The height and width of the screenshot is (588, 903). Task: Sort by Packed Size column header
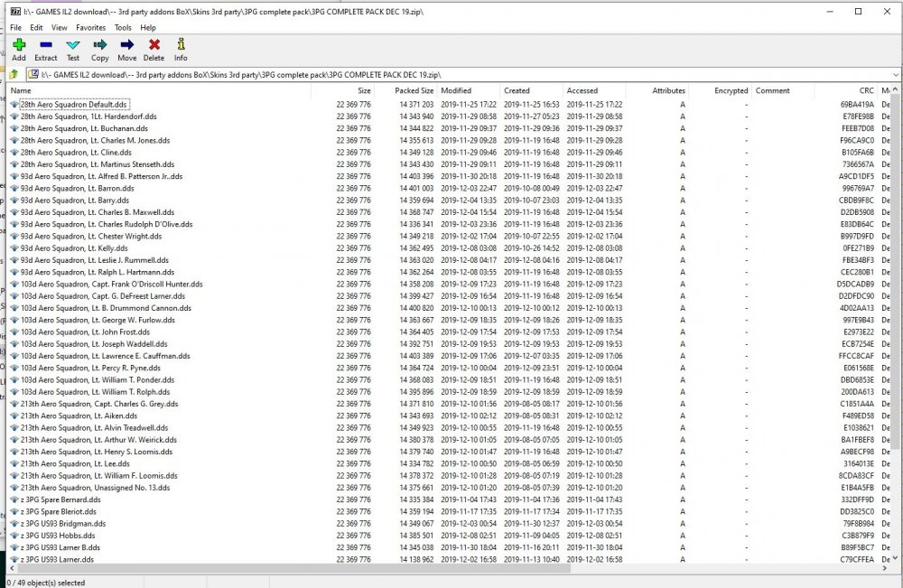click(414, 90)
